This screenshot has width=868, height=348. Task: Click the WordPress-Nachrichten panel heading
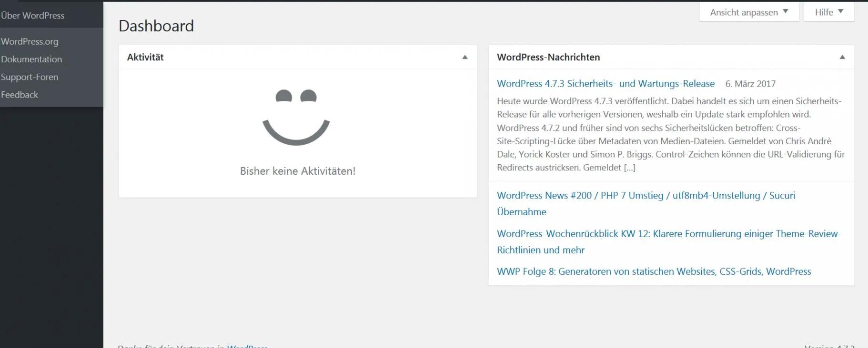point(548,57)
